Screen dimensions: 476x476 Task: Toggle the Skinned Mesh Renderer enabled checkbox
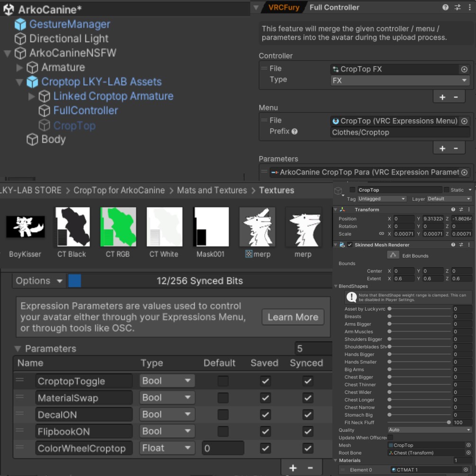point(350,245)
